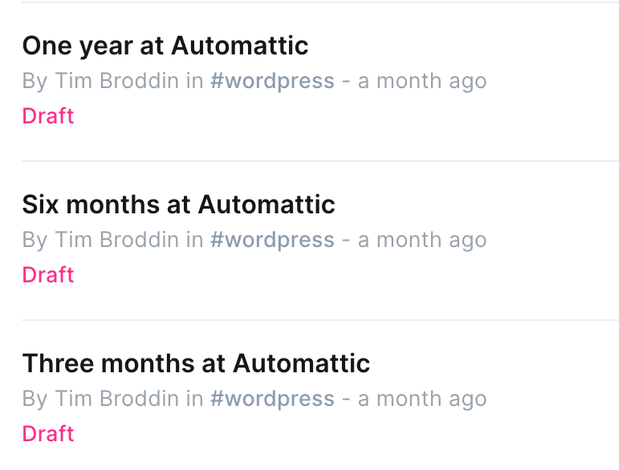The width and height of the screenshot is (619, 470).
Task: Click author Tim Broddin on Three months post
Action: pyautogui.click(x=116, y=399)
